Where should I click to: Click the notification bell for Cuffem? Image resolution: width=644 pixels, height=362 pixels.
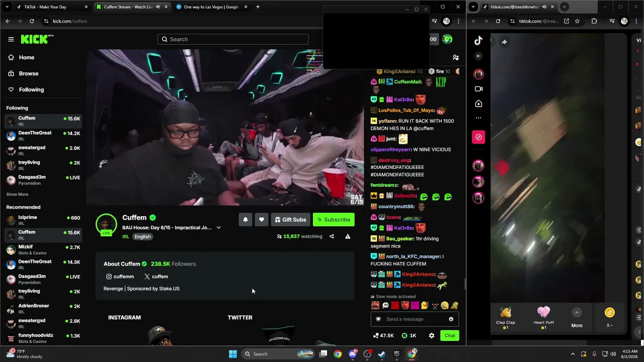coord(246,220)
